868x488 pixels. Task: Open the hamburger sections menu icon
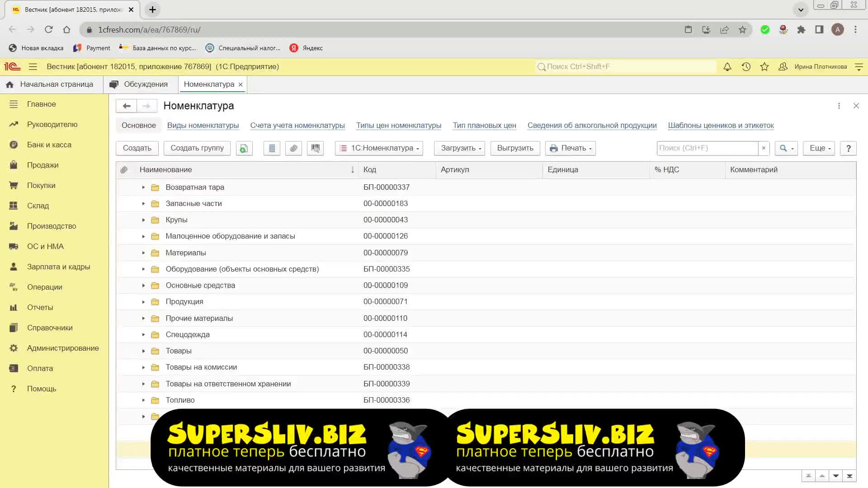coord(33,67)
